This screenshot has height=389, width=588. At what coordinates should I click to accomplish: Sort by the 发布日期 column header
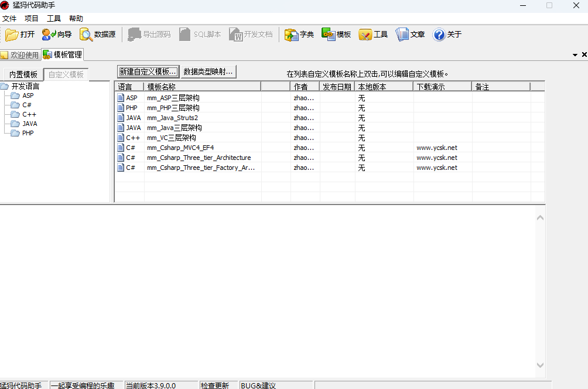point(337,87)
